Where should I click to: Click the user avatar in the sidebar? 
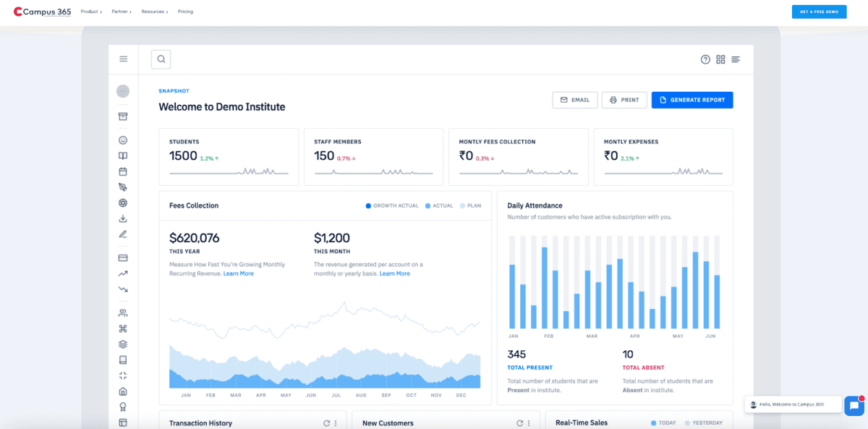(x=123, y=91)
